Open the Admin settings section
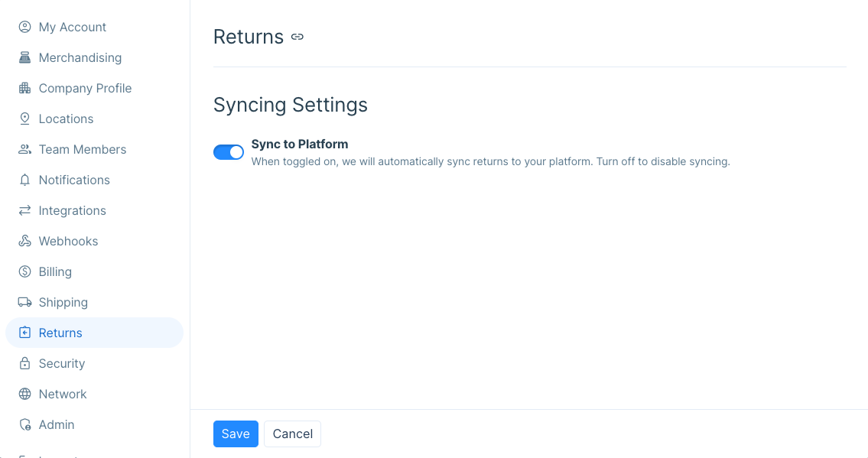868x458 pixels. tap(57, 424)
